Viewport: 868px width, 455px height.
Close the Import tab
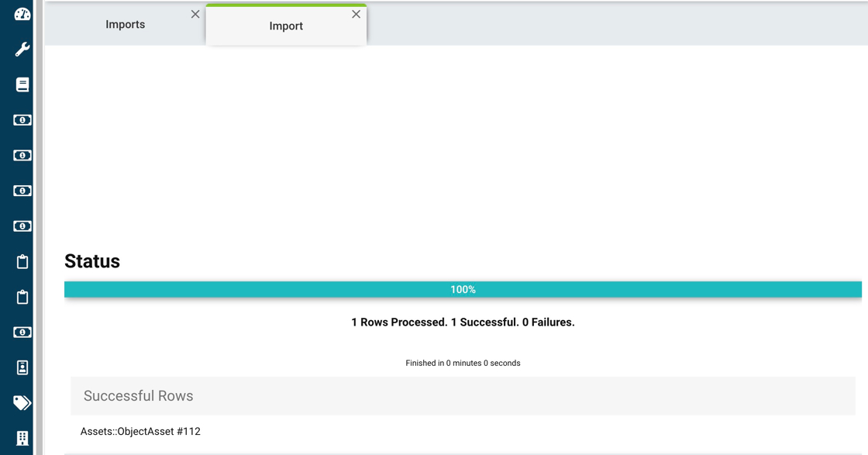click(356, 14)
